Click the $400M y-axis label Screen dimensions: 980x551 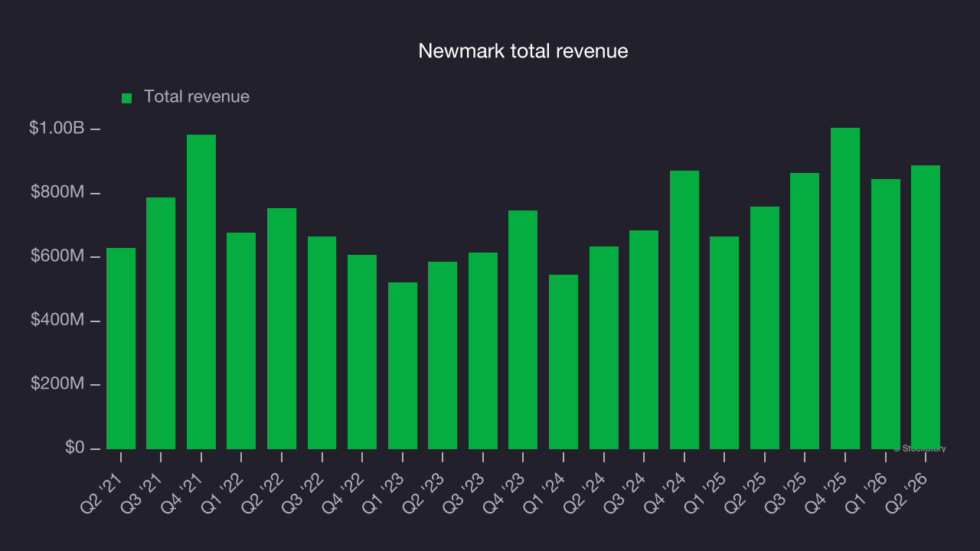point(57,321)
